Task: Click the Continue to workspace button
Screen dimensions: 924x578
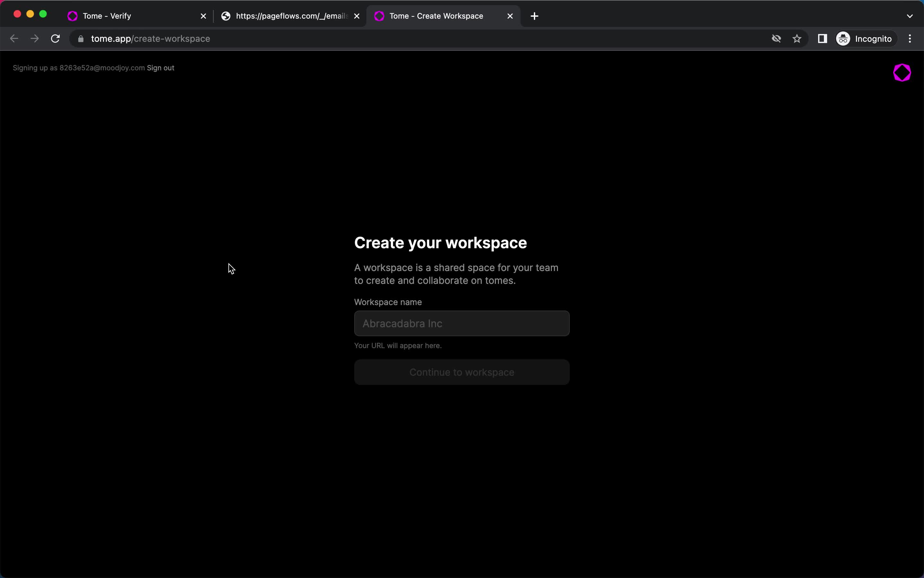Action: (x=462, y=372)
